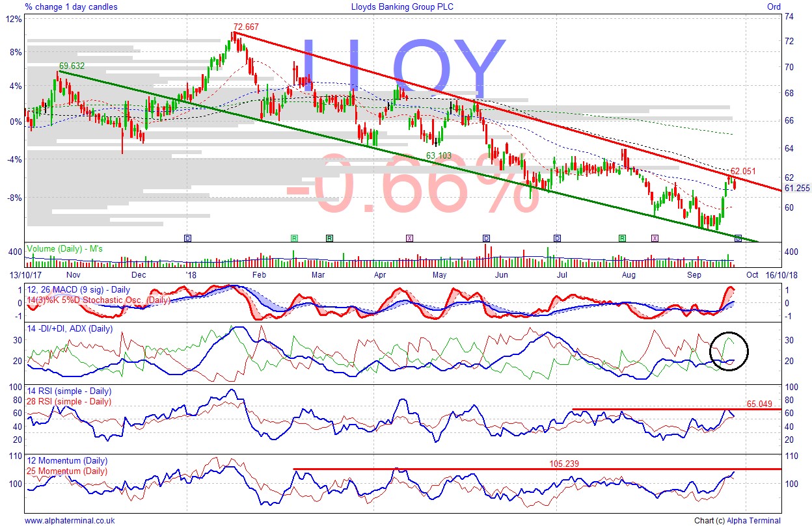Image resolution: width=812 pixels, height=526 pixels.
Task: Select the red horizontal momentum resistance line
Action: click(537, 469)
